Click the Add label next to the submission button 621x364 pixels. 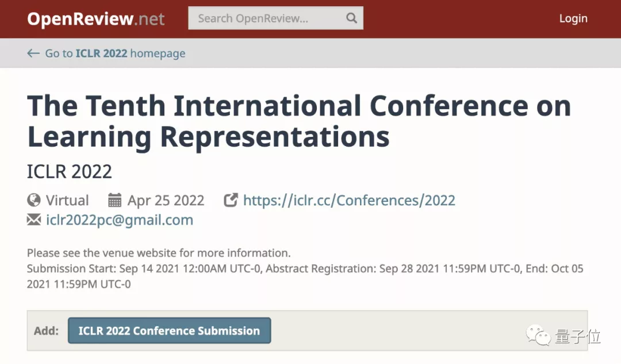[x=45, y=331]
